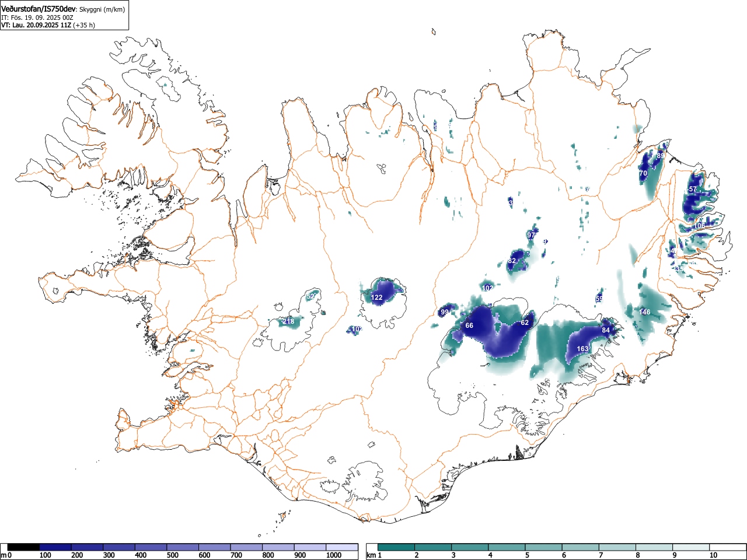Select the 89 value label
Screen dimensions: 747x560
pos(661,156)
